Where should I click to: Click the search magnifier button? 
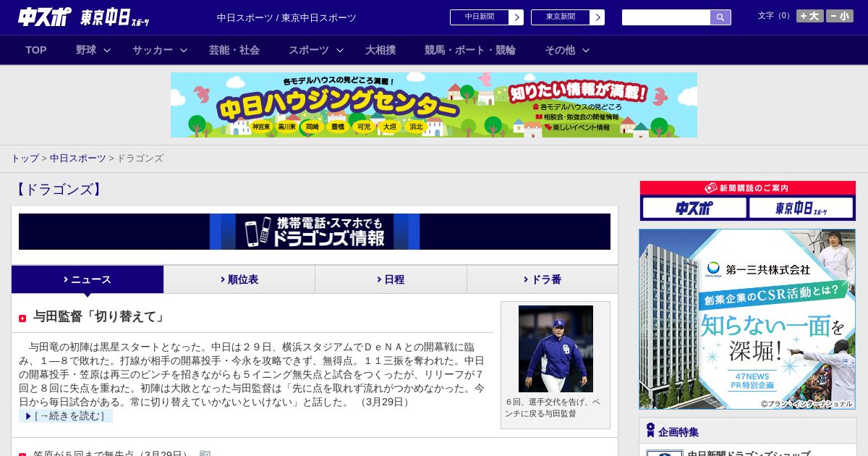[720, 17]
